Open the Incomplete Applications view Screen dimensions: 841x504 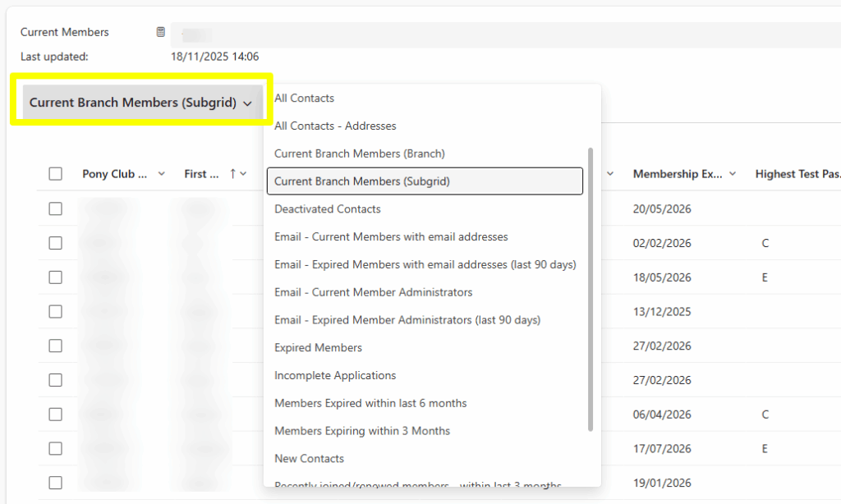tap(335, 376)
